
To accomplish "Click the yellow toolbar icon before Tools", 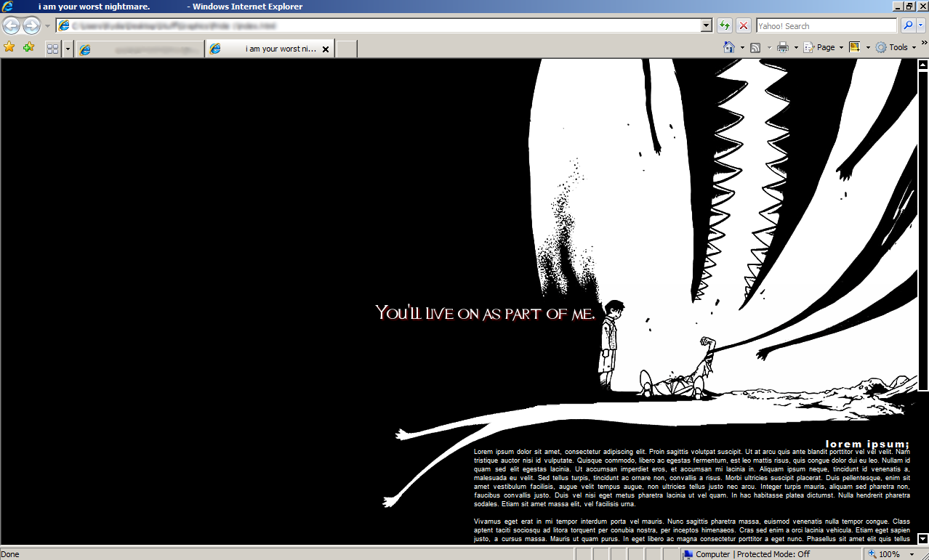I will coord(855,47).
